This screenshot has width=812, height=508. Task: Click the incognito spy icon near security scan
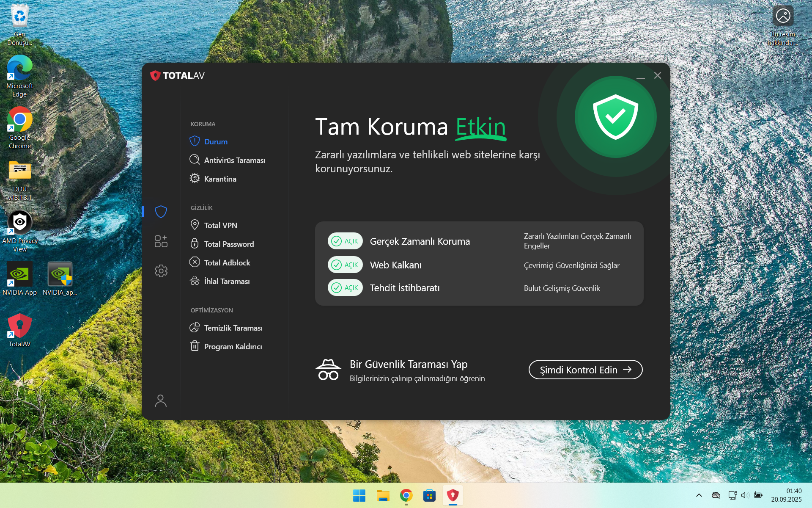coord(328,370)
